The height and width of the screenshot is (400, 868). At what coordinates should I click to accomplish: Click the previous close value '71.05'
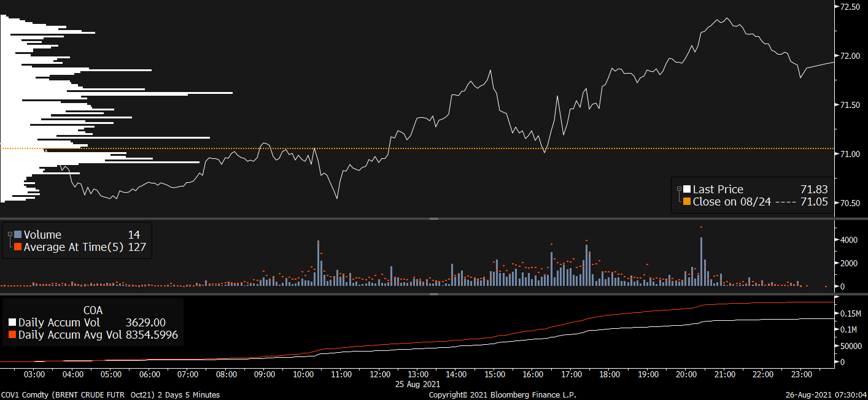814,202
